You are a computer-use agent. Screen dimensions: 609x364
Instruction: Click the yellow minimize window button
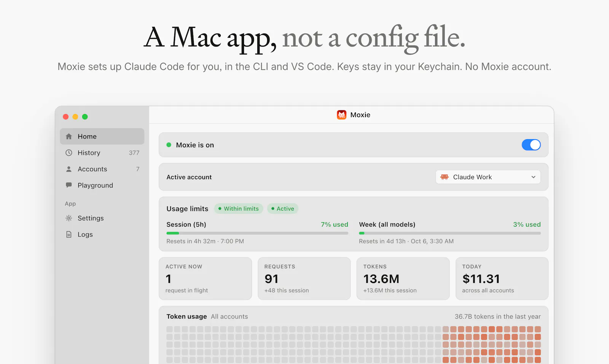point(75,117)
